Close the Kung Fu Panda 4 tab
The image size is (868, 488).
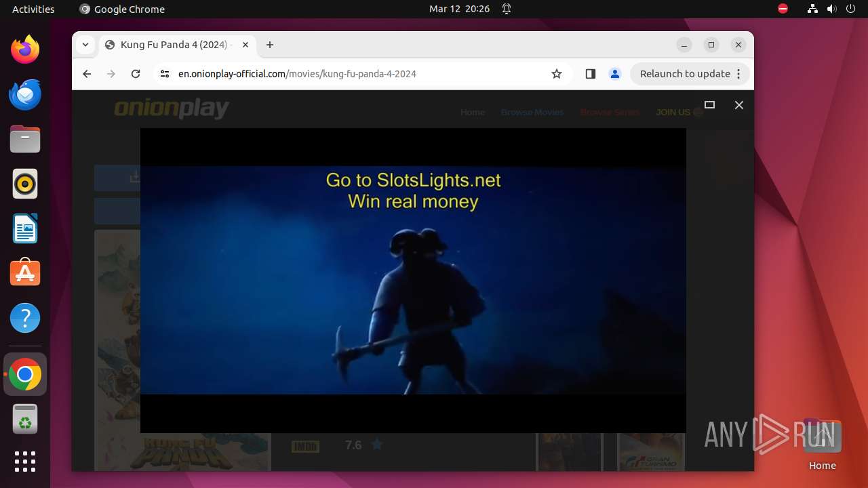coord(245,45)
